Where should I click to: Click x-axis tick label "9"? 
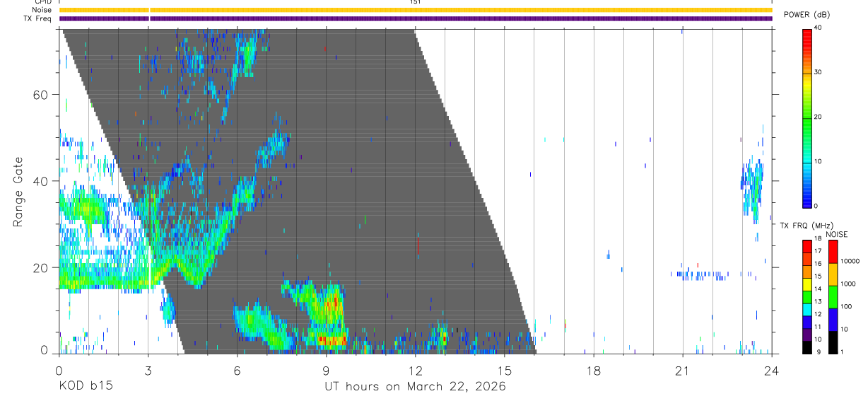[326, 371]
